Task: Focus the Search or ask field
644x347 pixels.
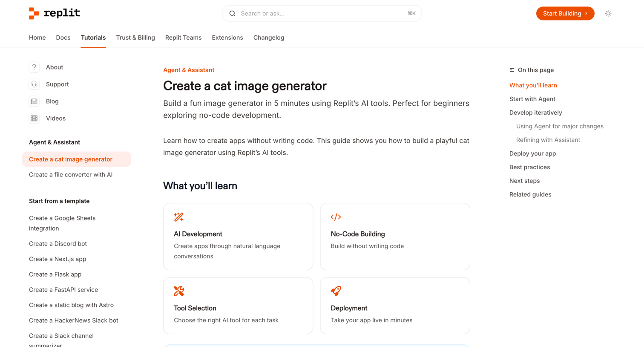Action: click(322, 14)
